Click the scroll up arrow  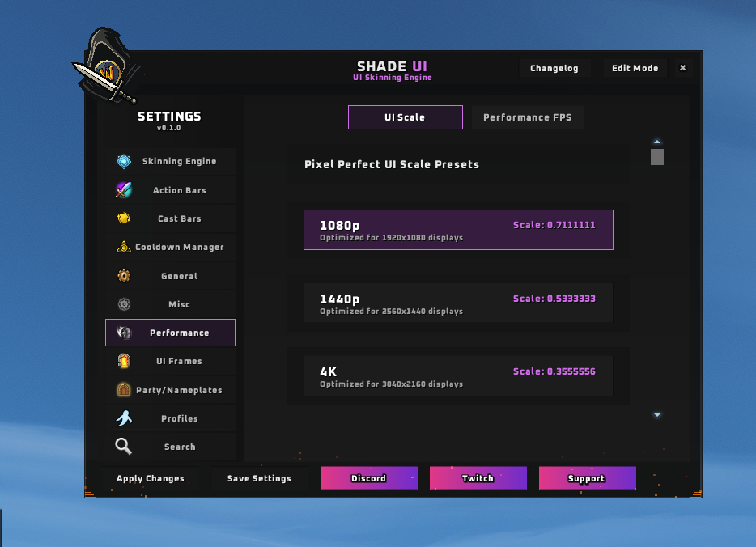click(x=657, y=142)
